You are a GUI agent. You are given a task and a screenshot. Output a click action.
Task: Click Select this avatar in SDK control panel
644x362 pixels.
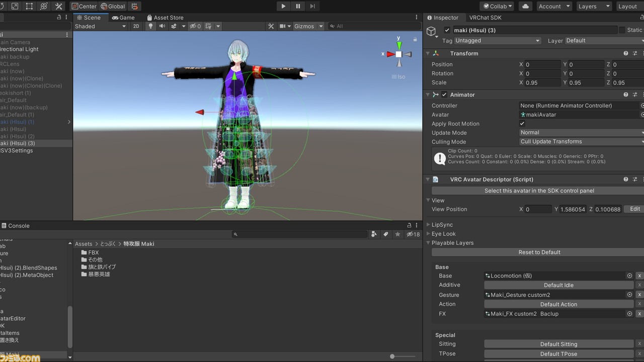pyautogui.click(x=539, y=191)
